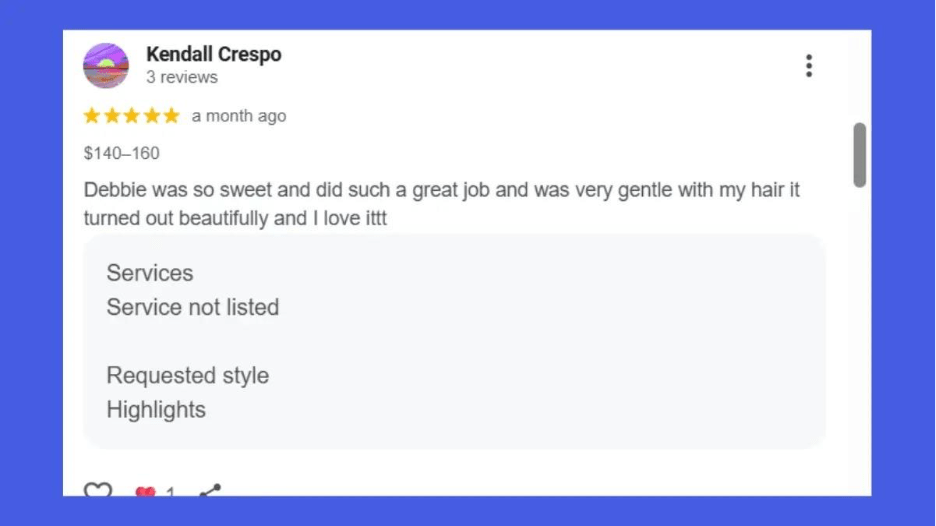Like the review with the heart outline
The width and height of the screenshot is (936, 526).
point(97,491)
